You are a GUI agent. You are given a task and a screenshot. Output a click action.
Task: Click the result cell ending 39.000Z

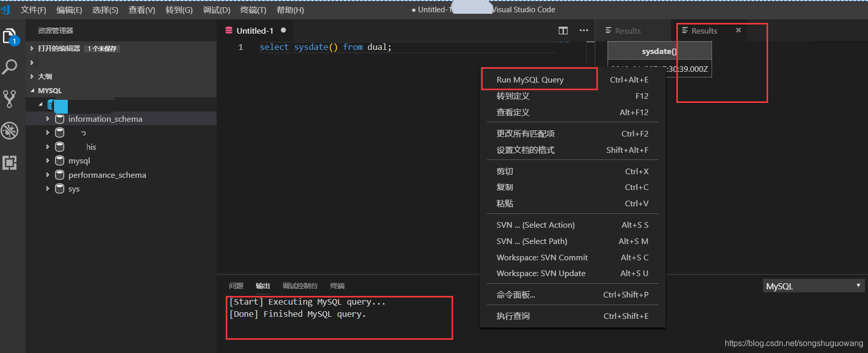pyautogui.click(x=660, y=69)
